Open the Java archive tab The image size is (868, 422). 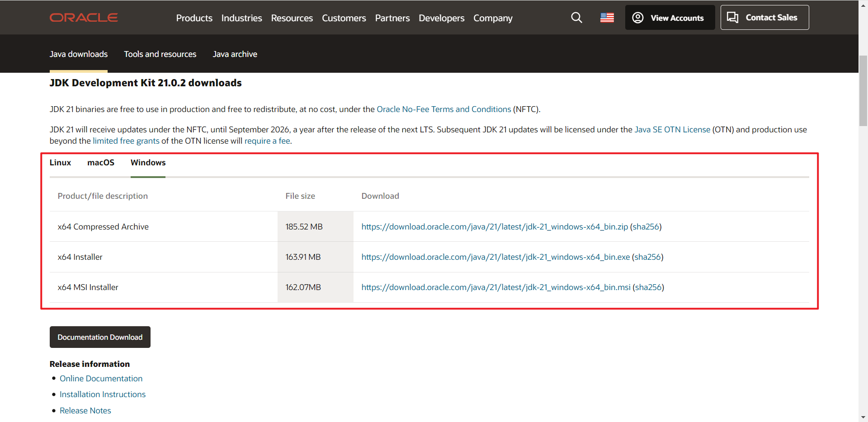[235, 54]
